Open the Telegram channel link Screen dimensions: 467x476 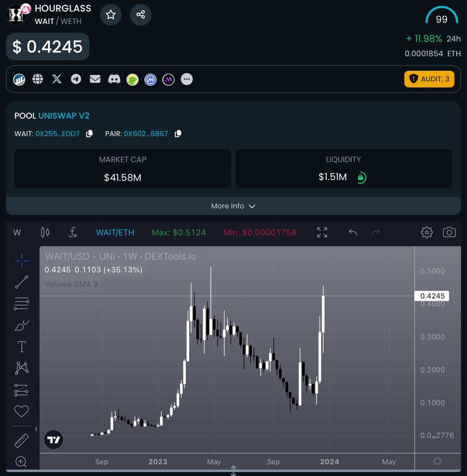point(76,79)
